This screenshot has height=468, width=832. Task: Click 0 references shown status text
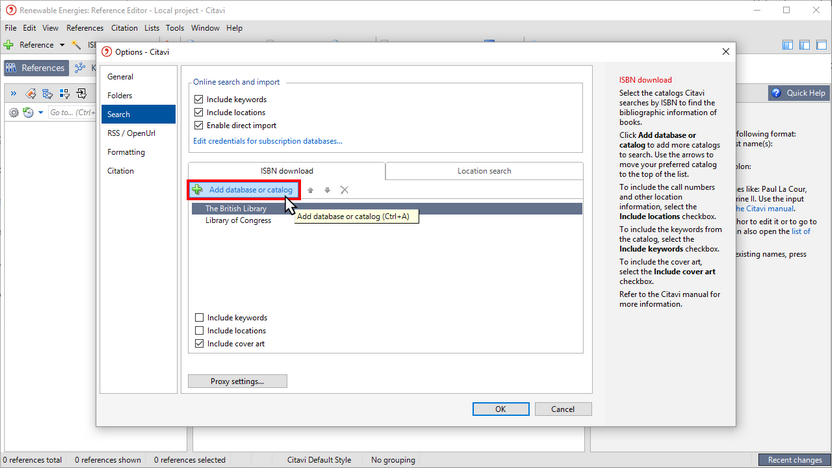[108, 460]
